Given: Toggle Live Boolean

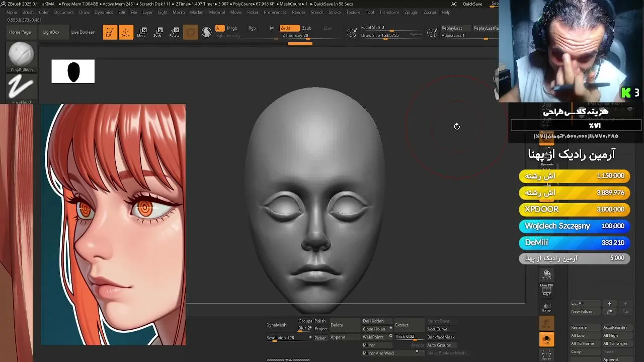Looking at the screenshot, I should coord(83,32).
